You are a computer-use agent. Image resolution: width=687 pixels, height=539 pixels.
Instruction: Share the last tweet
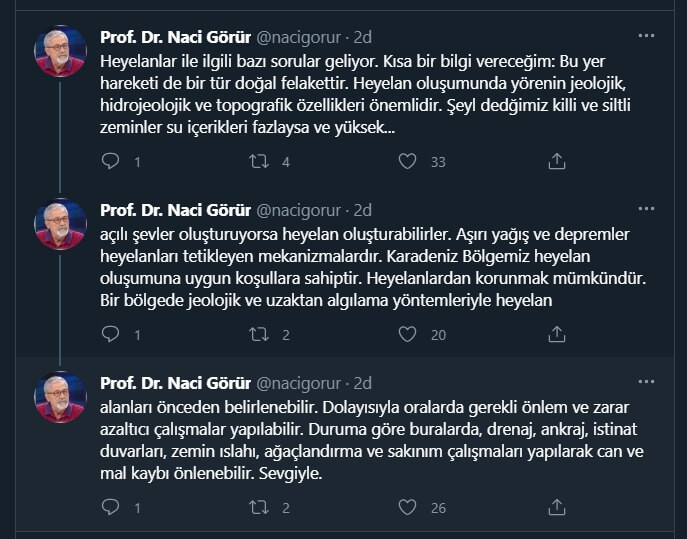(557, 508)
